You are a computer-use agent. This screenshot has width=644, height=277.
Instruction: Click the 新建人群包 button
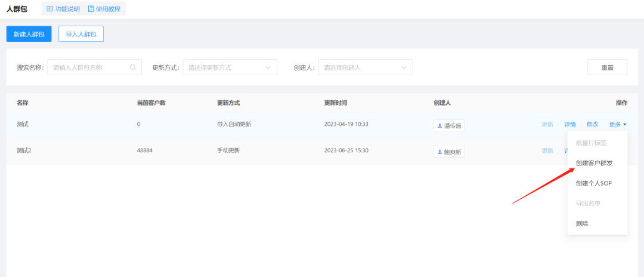click(29, 34)
